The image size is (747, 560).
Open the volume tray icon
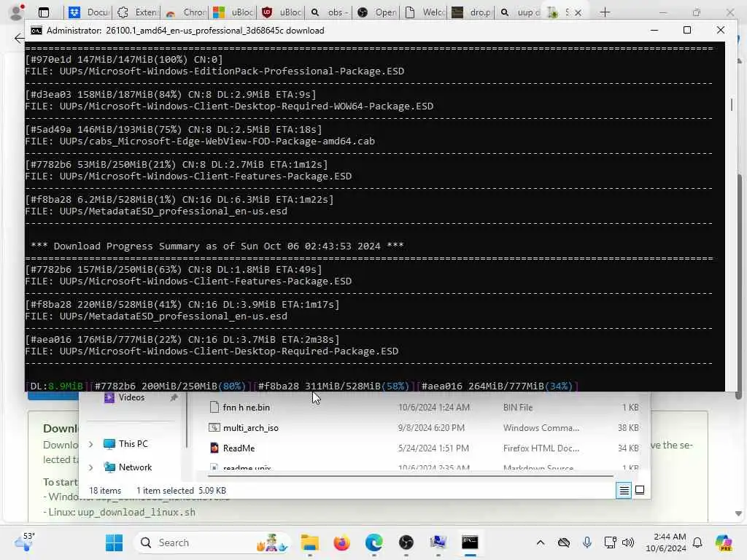pyautogui.click(x=628, y=542)
